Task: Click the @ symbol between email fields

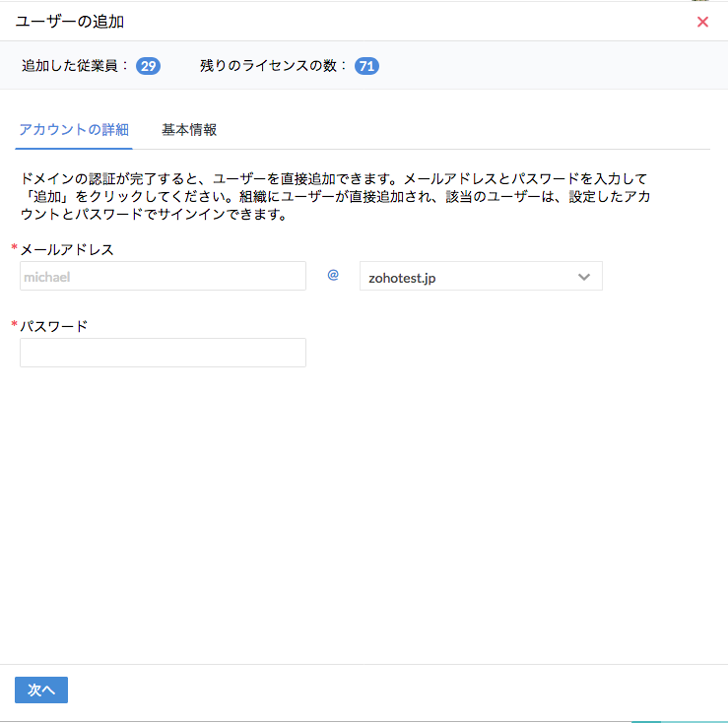Action: pyautogui.click(x=333, y=276)
